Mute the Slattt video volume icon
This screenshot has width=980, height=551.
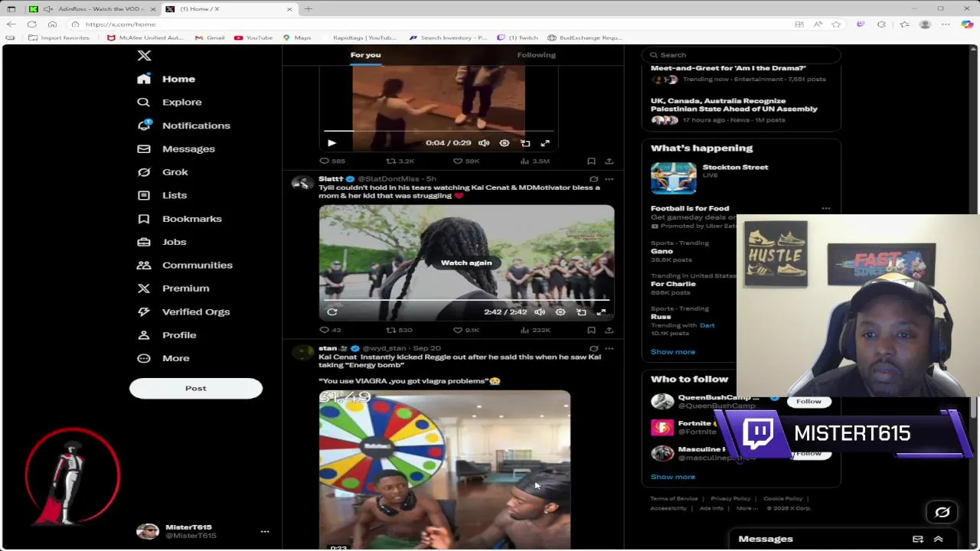(540, 312)
